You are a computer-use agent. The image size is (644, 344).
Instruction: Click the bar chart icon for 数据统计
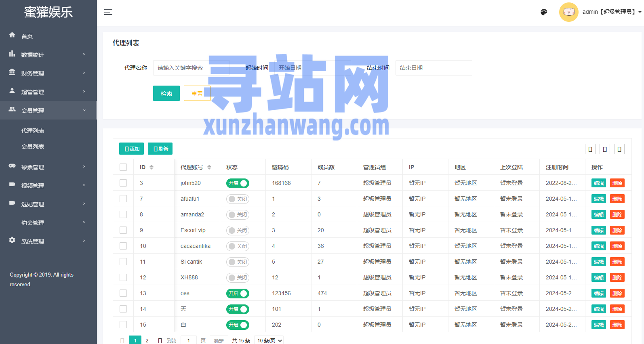12,54
